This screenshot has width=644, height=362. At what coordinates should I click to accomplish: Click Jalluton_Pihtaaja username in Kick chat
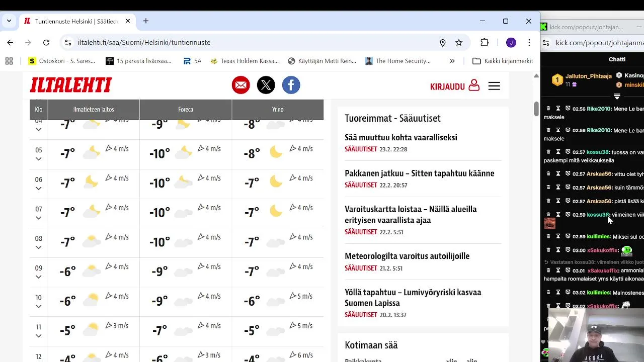[x=589, y=76]
